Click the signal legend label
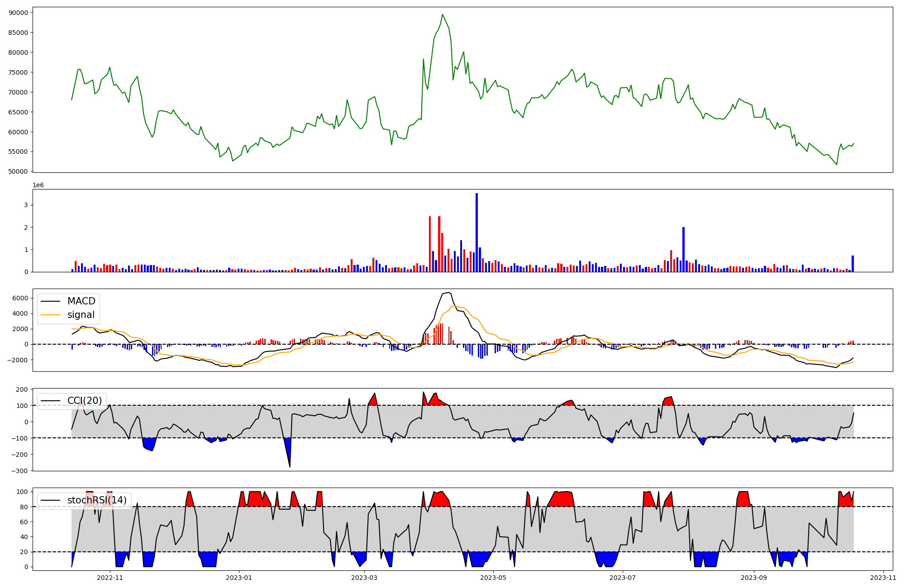 pos(81,315)
